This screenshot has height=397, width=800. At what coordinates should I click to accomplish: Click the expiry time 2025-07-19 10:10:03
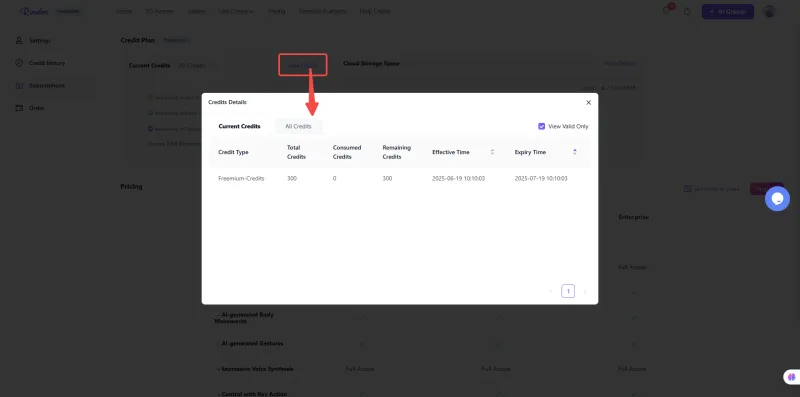[x=541, y=179]
